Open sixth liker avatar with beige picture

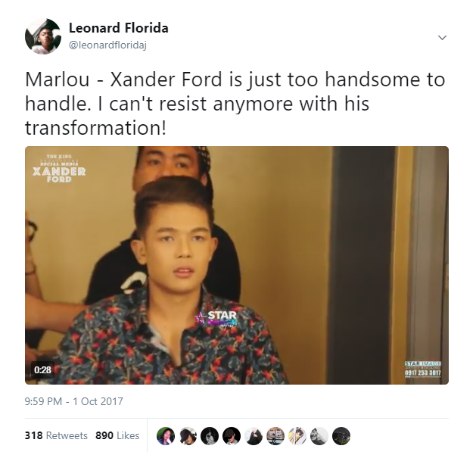click(x=275, y=436)
